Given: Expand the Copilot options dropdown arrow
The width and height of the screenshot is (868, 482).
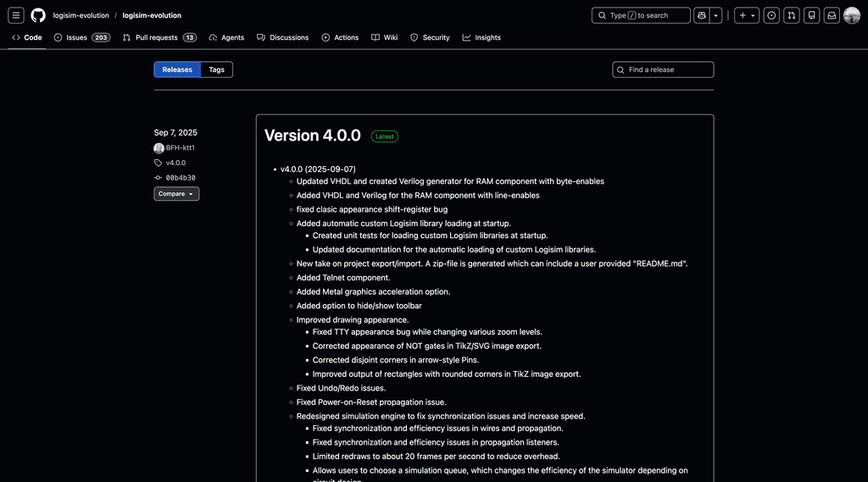Looking at the screenshot, I should (x=716, y=15).
